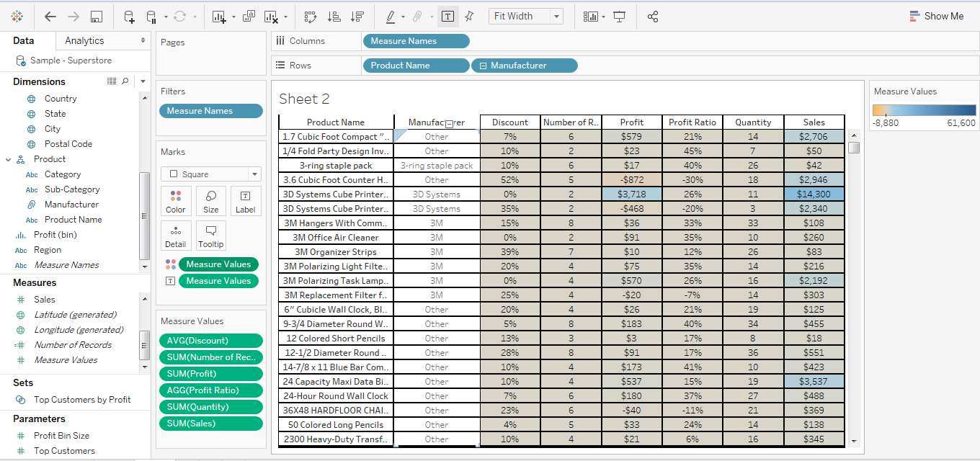Click the label Measure Values pill in Marks

coord(218,281)
